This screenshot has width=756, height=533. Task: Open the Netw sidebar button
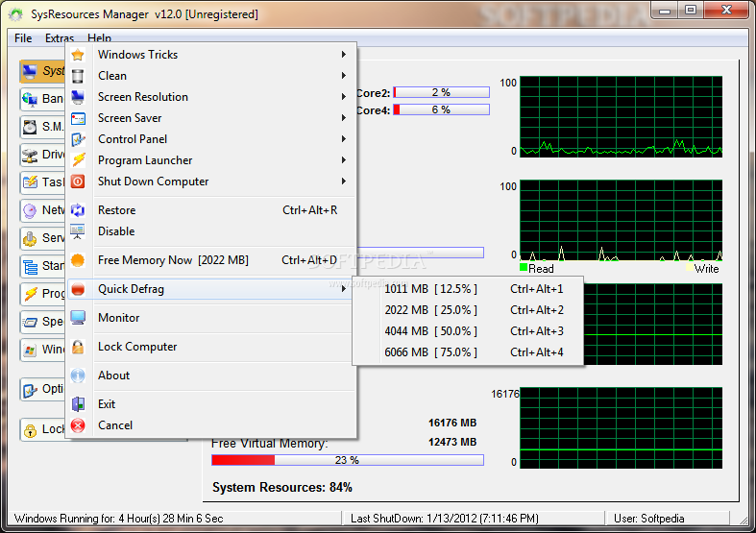tap(42, 210)
